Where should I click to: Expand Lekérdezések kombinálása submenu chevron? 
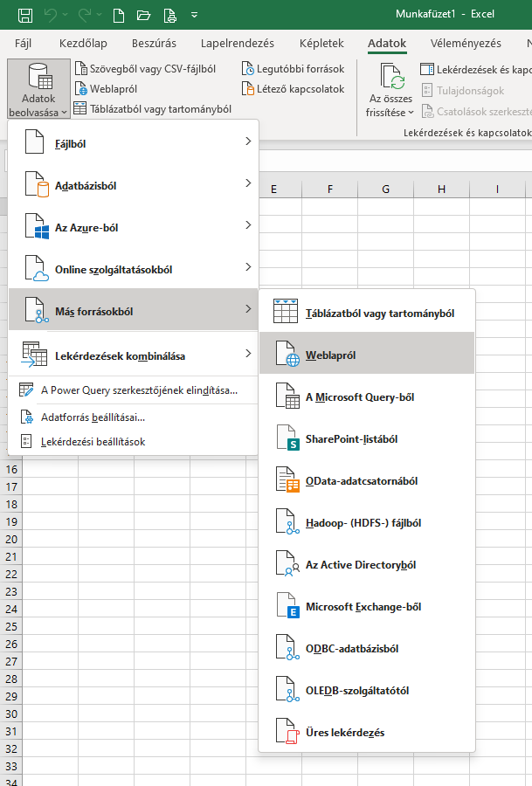[x=248, y=354]
